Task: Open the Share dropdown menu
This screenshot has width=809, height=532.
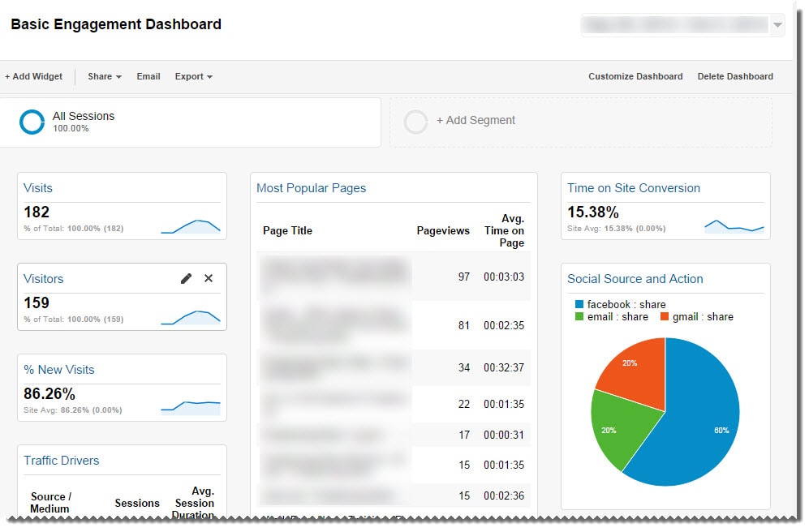Action: [105, 76]
